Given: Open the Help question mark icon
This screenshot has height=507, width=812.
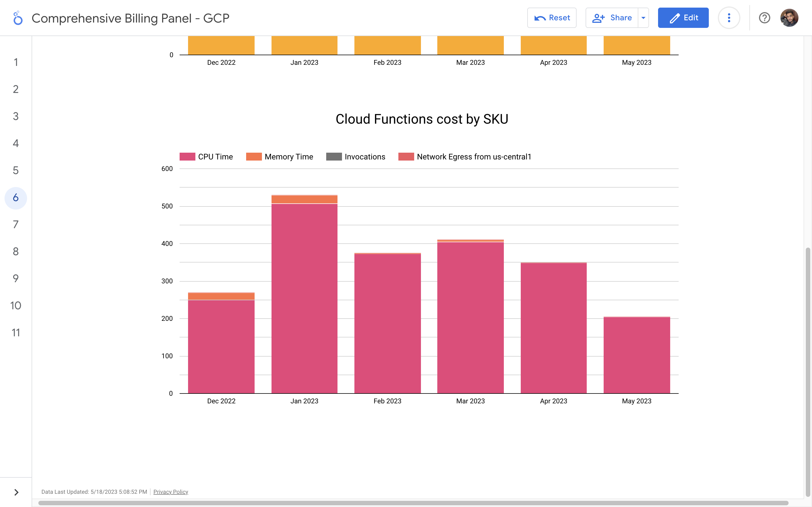Looking at the screenshot, I should click(x=764, y=18).
